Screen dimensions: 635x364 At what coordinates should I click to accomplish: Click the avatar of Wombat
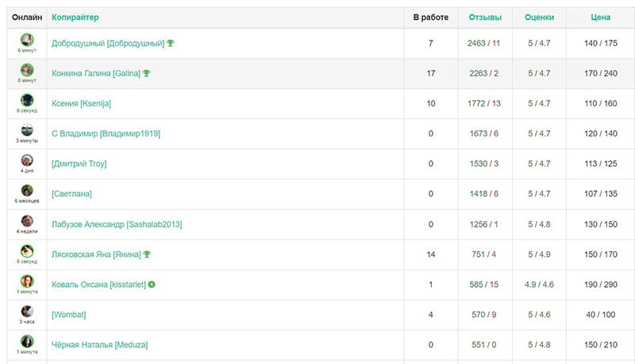[x=27, y=311]
